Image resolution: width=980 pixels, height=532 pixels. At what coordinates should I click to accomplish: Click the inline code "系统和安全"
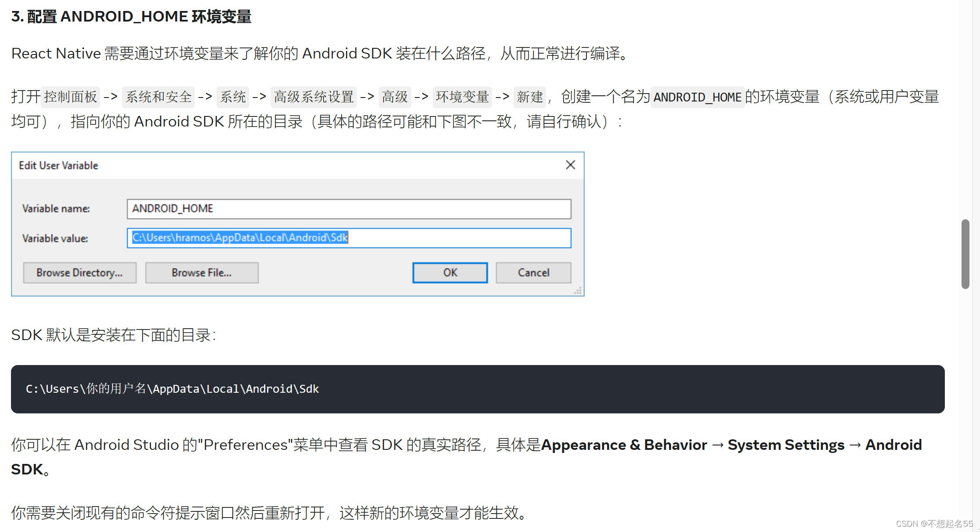point(159,97)
